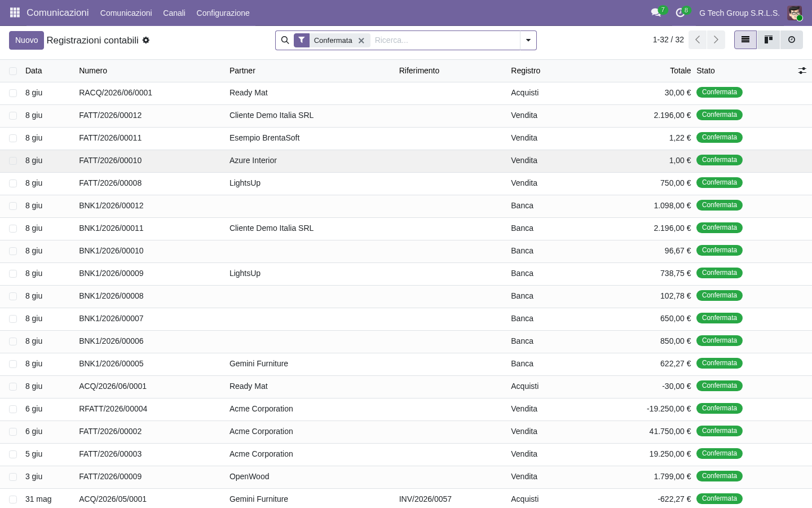This screenshot has width=812, height=508.
Task: Open the activities clock icon with badge 8
Action: pos(681,12)
